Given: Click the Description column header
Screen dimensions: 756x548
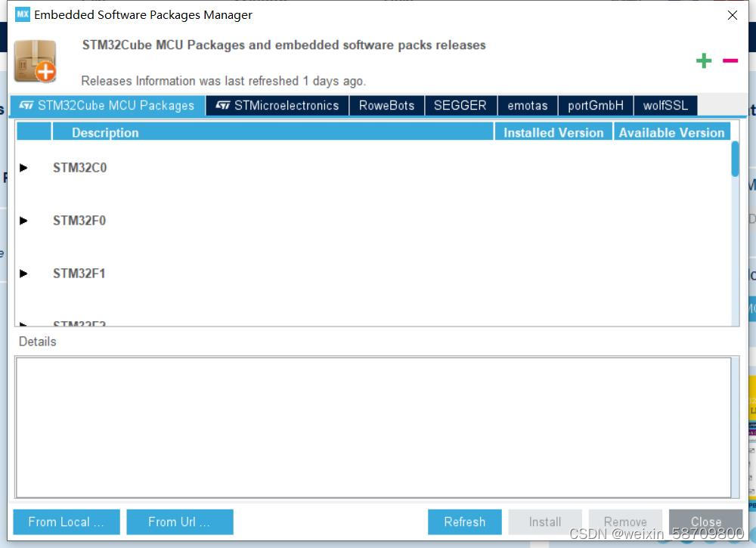Looking at the screenshot, I should 273,132.
